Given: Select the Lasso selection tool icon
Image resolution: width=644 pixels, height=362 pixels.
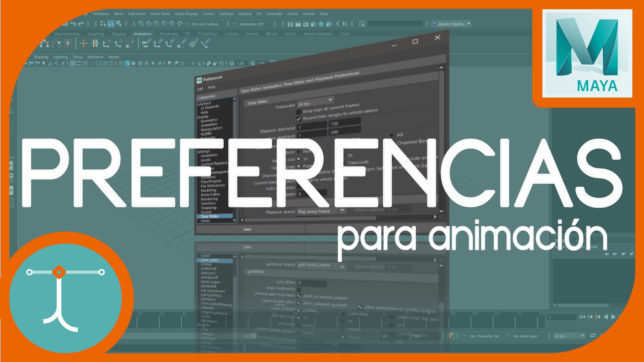Looking at the screenshot, I should tap(149, 24).
